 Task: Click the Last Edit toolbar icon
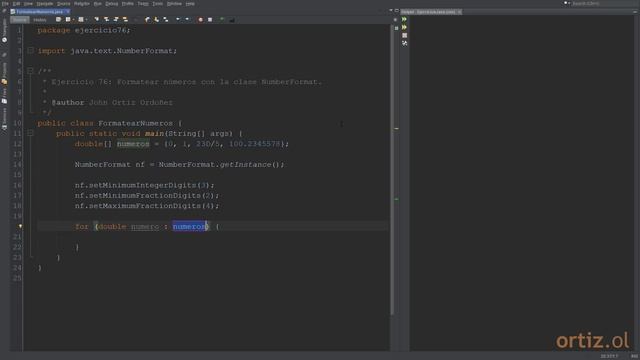click(58, 20)
